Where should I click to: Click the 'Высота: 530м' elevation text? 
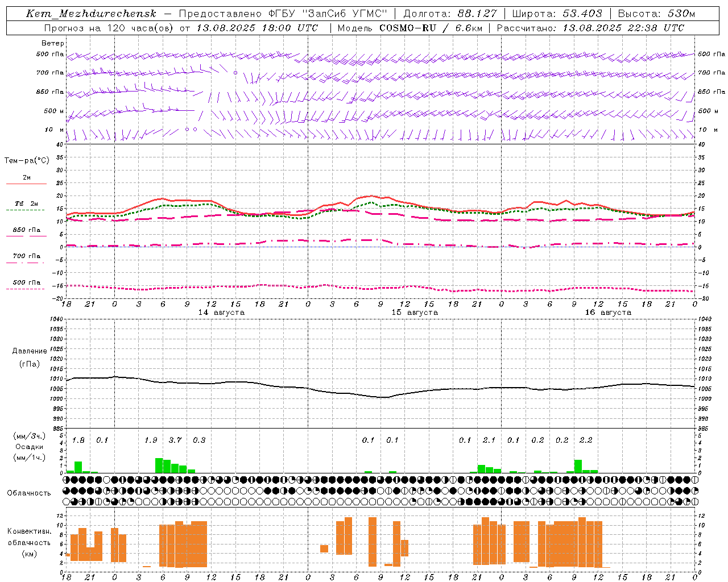pos(656,14)
